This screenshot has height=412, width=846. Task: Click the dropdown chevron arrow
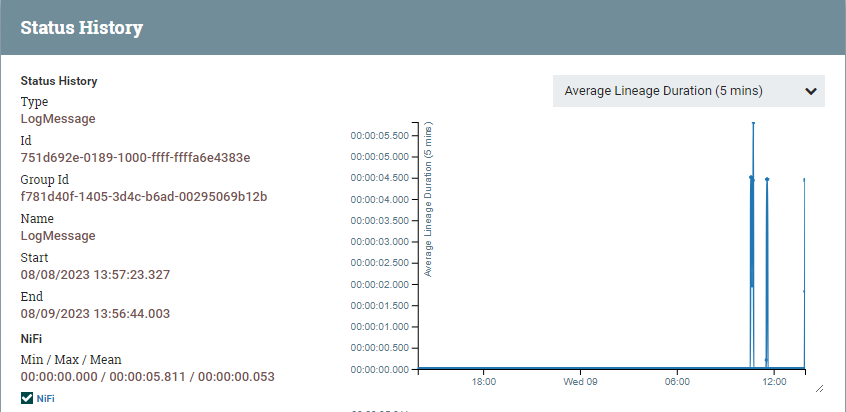(810, 91)
